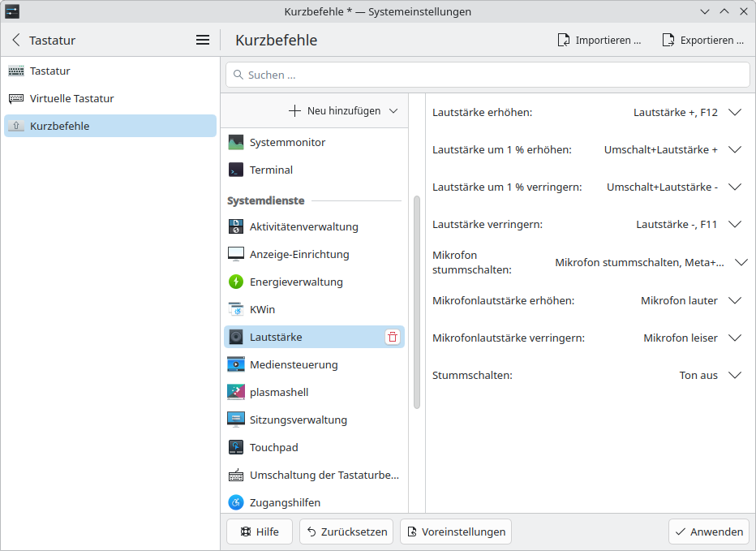Click the green Energieverwaltung icon

point(236,282)
